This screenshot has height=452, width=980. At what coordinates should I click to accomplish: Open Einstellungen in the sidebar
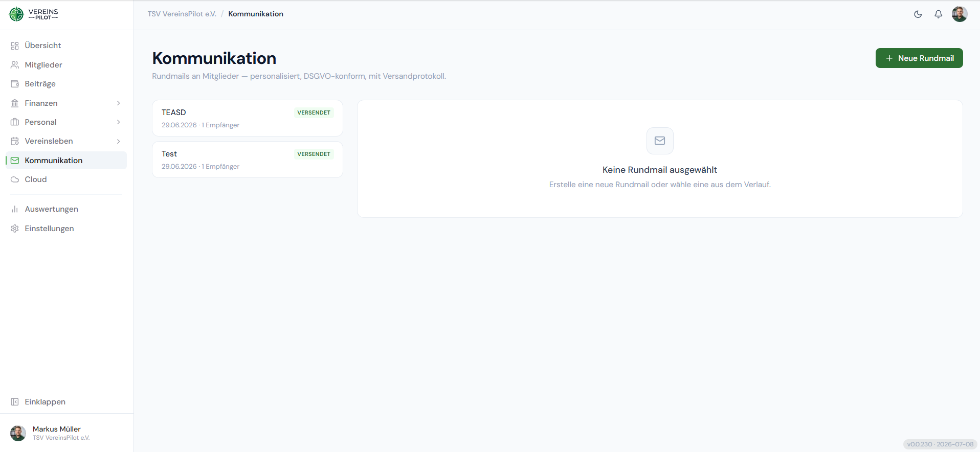(x=66, y=229)
